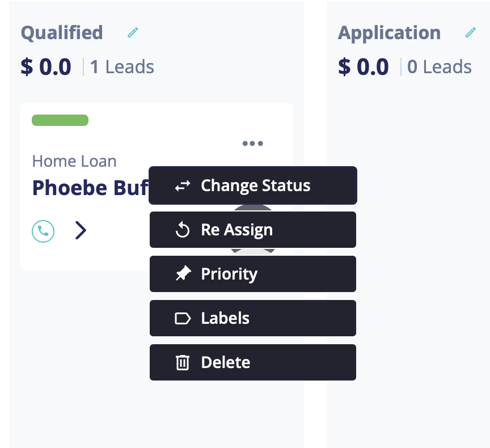
Task: Choose Change Status from the context menu
Action: [253, 185]
